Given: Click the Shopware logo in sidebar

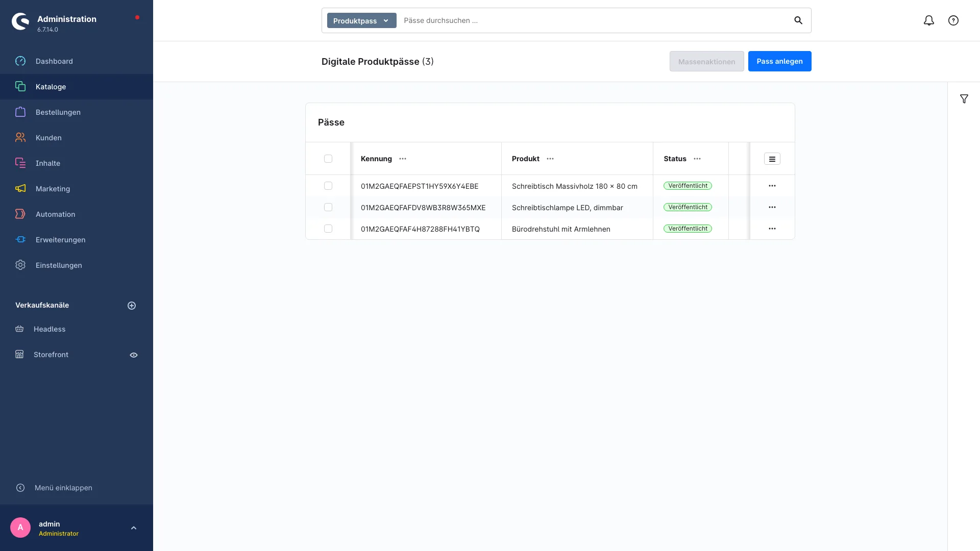Looking at the screenshot, I should [x=20, y=21].
